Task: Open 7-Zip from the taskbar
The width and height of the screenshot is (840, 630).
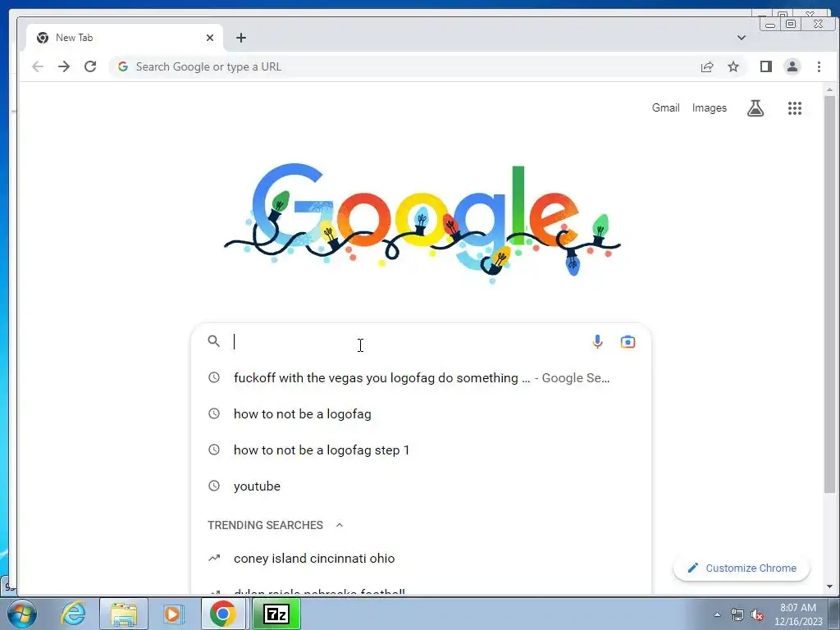Action: click(276, 614)
